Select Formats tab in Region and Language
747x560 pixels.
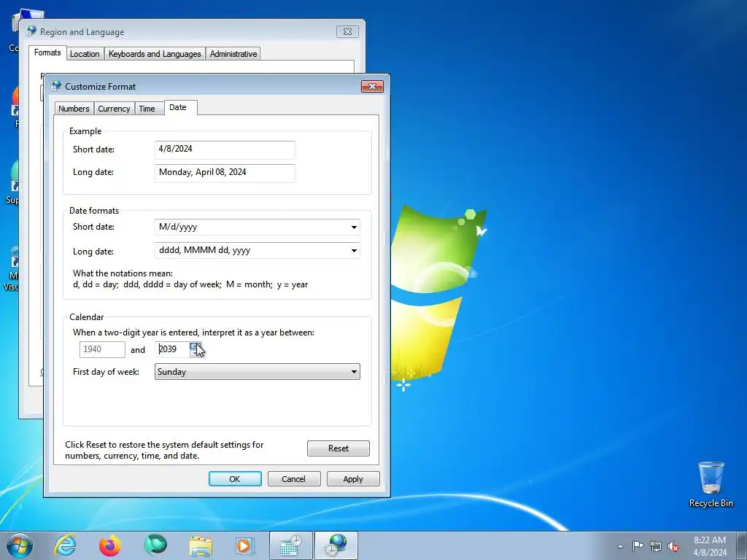[x=47, y=52]
